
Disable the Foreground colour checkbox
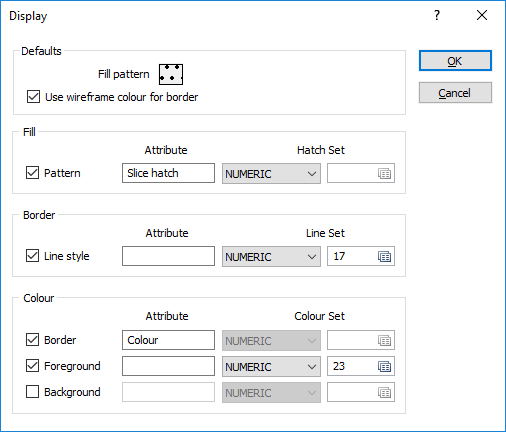coord(32,366)
